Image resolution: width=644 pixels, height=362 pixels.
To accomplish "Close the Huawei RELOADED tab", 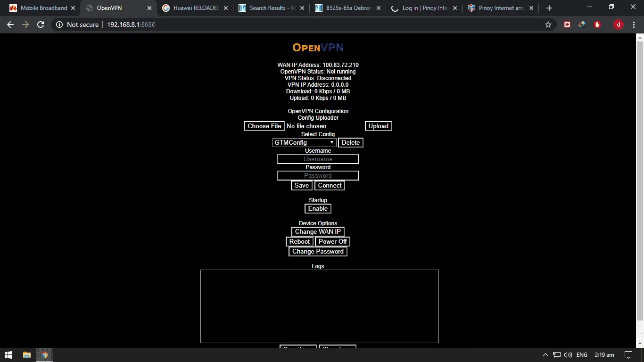I will point(226,8).
